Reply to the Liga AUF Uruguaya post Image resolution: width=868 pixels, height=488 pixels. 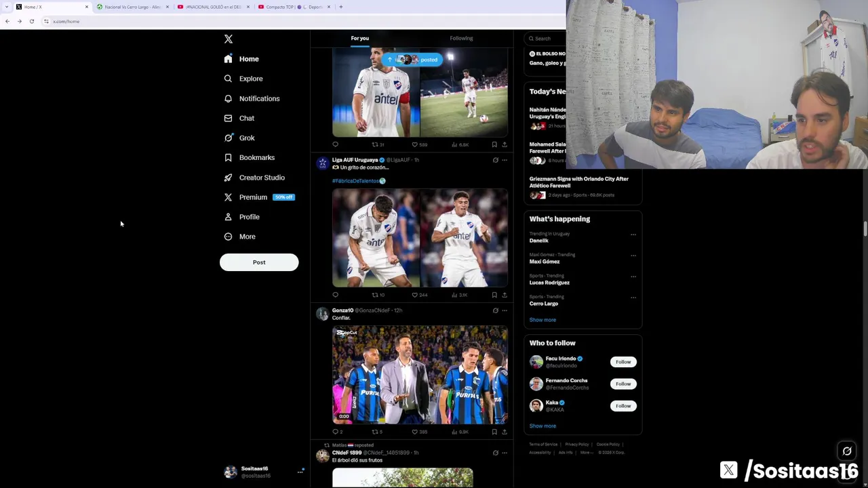(x=335, y=295)
